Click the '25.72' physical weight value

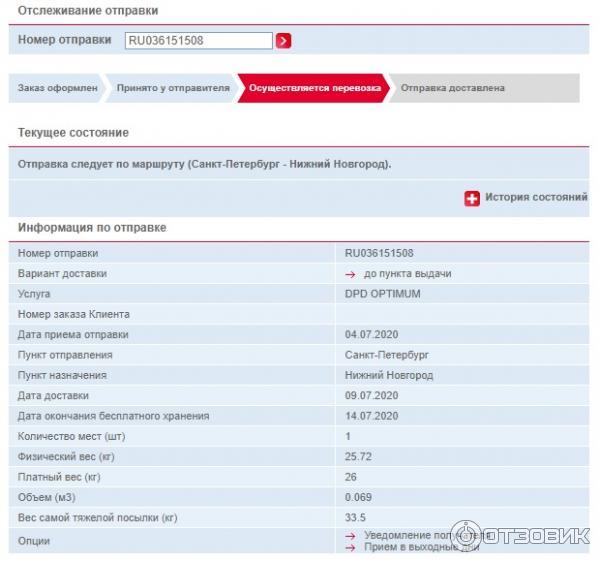click(358, 457)
